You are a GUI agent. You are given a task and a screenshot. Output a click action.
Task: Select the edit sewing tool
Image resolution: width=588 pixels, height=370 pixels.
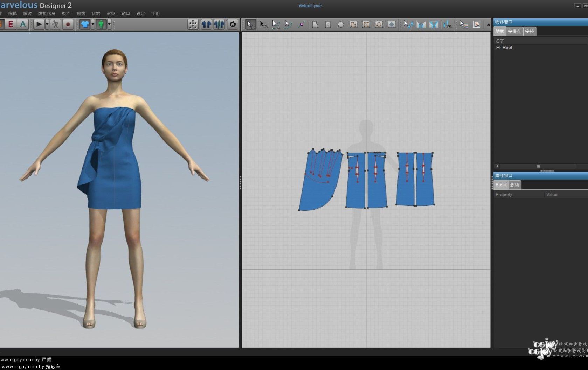point(408,24)
